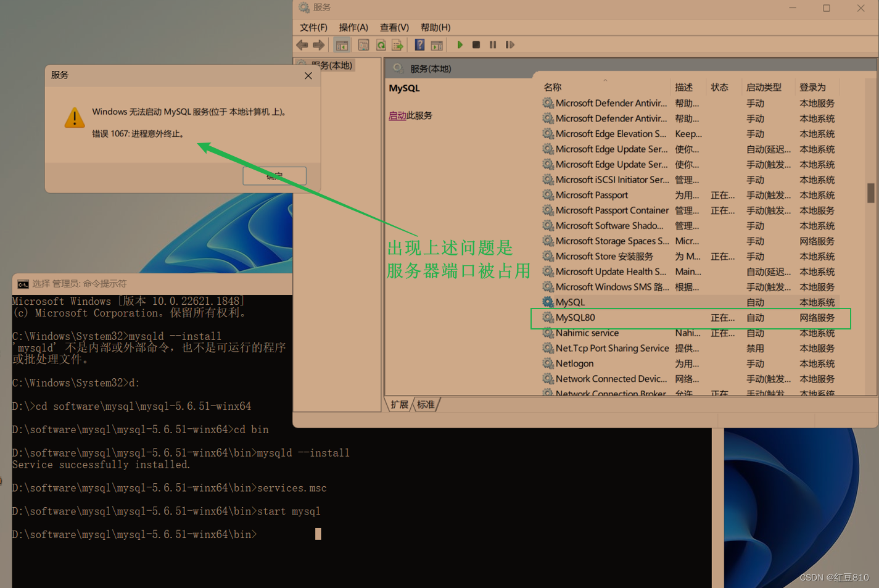Sort services by 启动类型 column header
The image size is (879, 588).
coord(764,87)
